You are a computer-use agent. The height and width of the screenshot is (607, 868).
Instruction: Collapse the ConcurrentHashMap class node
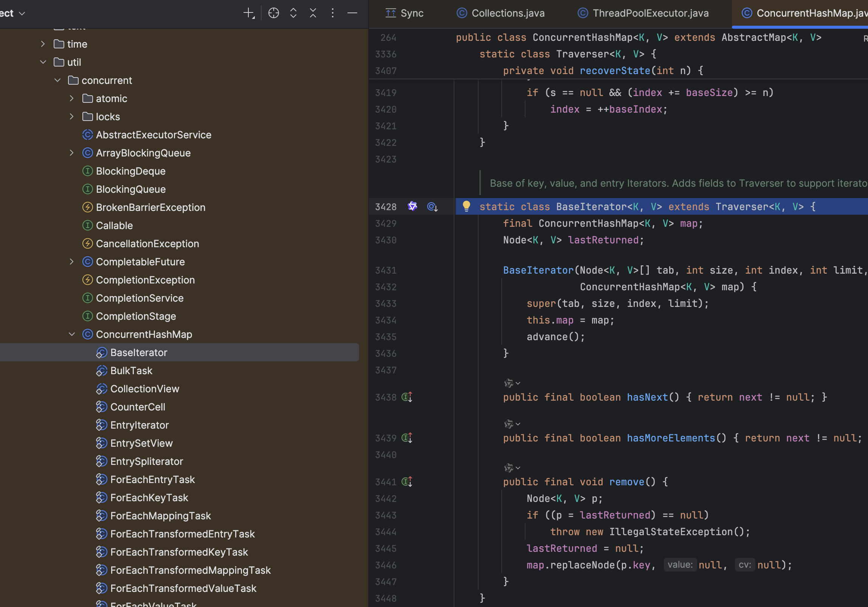(72, 334)
